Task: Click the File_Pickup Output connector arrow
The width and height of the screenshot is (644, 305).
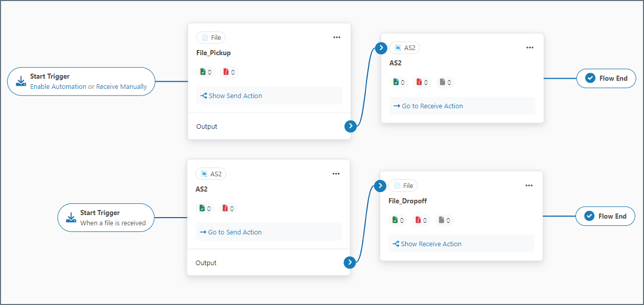Action: 350,126
